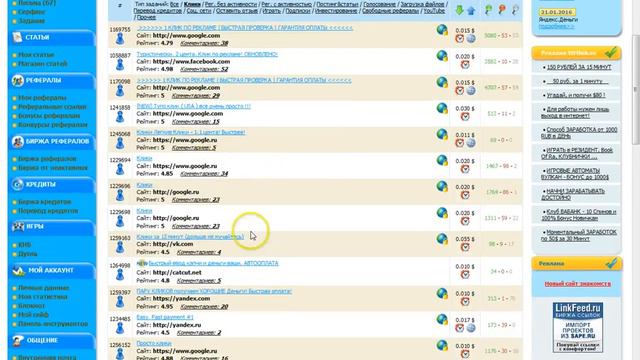This screenshot has height=360, width=640.
Task: Click gray globe icon beside 0.011 $ clock
Action: click(471, 143)
